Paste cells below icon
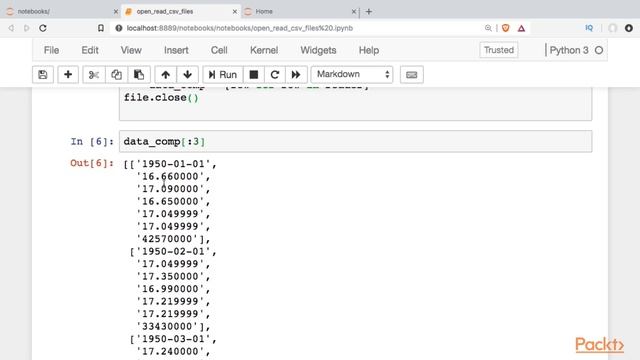 pyautogui.click(x=139, y=75)
